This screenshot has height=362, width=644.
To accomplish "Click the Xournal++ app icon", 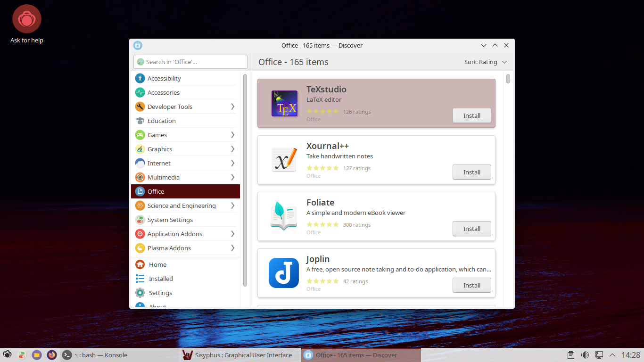I will (284, 160).
